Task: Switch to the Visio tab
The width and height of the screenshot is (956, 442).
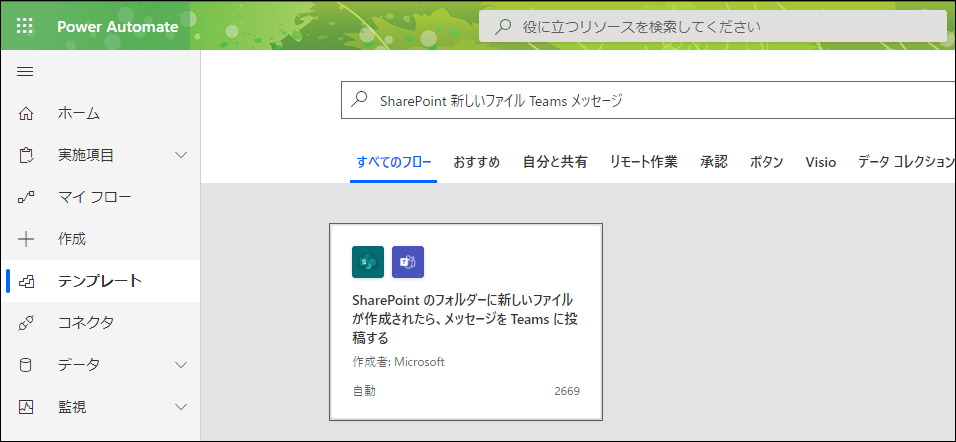Action: [821, 162]
